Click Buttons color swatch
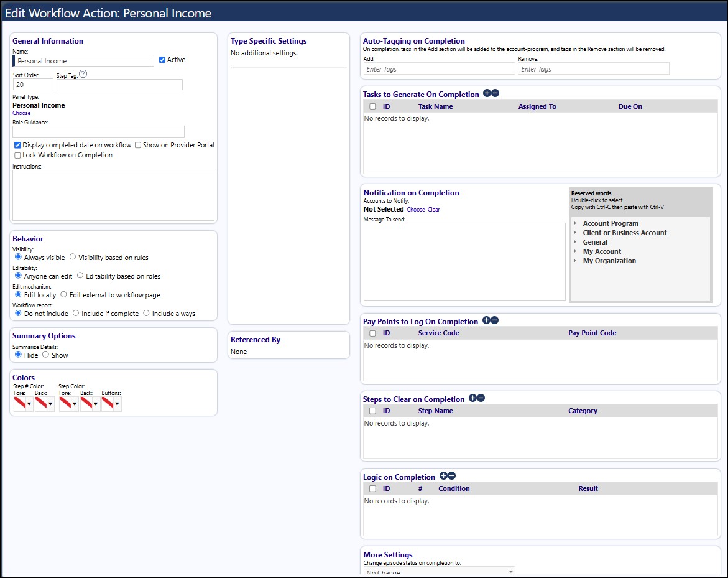Screen dimensions: 728x578 [x=108, y=404]
